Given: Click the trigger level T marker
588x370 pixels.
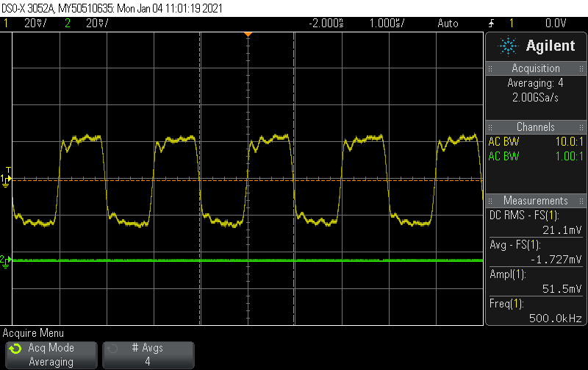Looking at the screenshot, I should click(x=8, y=169).
